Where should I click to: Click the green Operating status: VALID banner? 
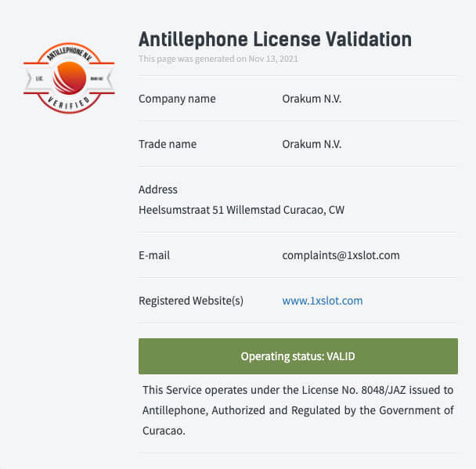[x=298, y=356]
